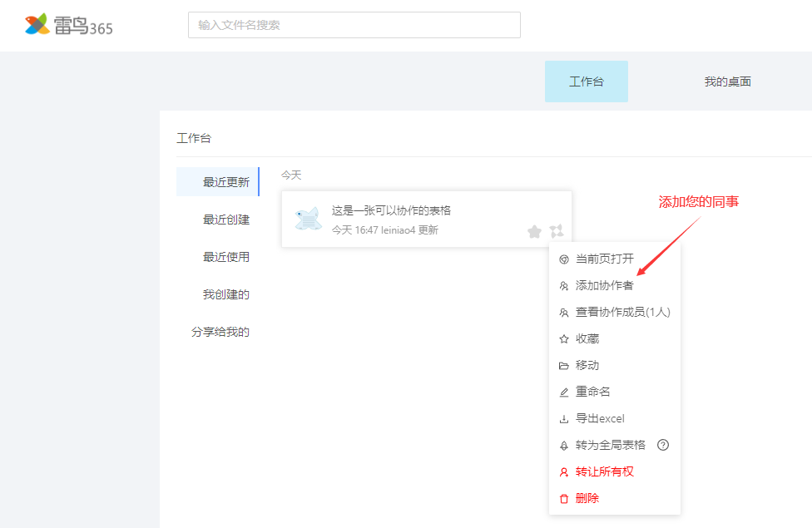Click the star favorite icon on file card
Image resolution: width=812 pixels, height=528 pixels.
point(534,231)
